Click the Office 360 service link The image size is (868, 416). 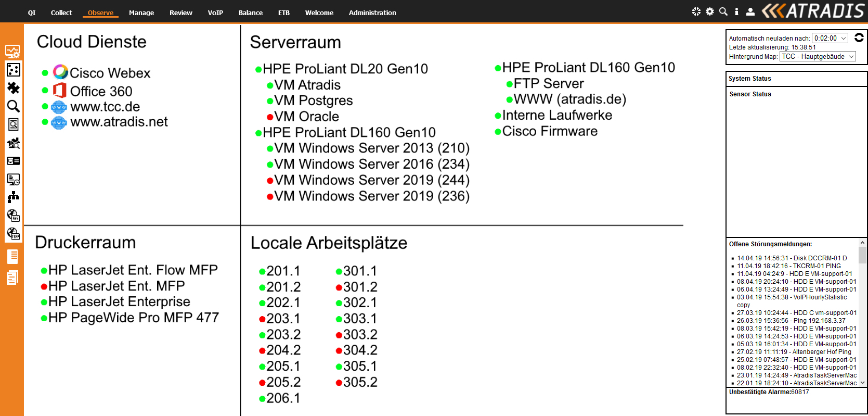point(101,91)
